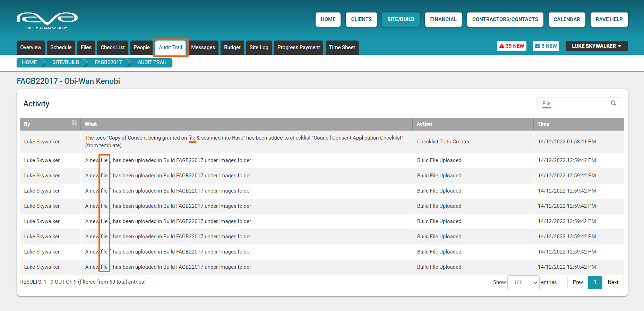Click the FAGB22017 breadcrumb link
Screen dimensions: 644x311
(108, 62)
